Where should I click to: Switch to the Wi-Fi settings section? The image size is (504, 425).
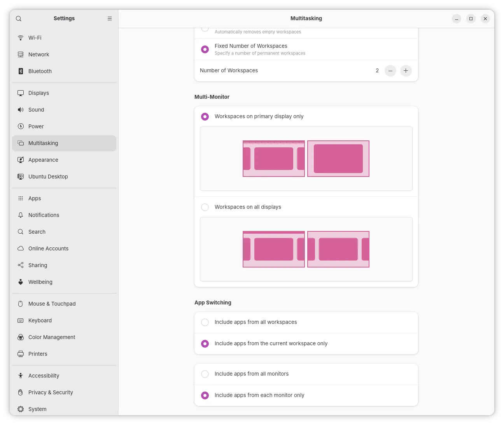[x=35, y=38]
